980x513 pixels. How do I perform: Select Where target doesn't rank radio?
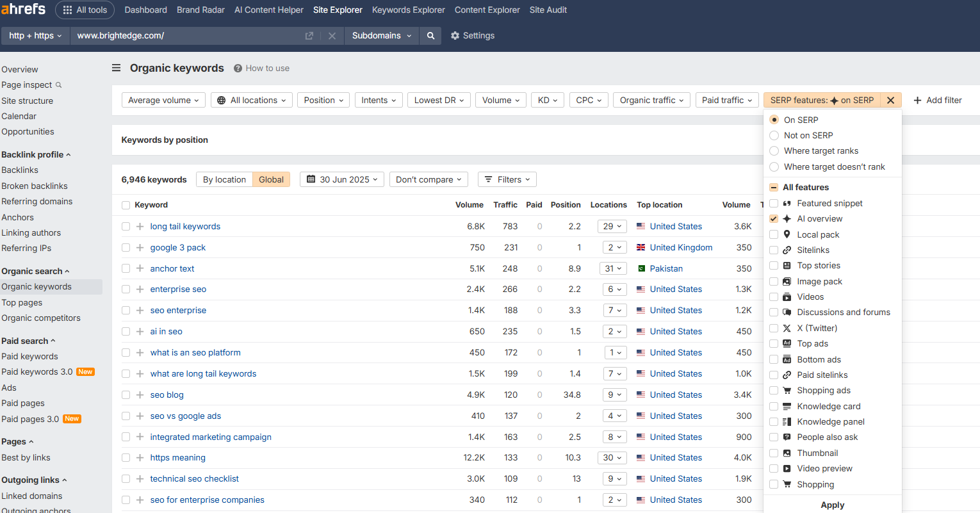coord(774,167)
